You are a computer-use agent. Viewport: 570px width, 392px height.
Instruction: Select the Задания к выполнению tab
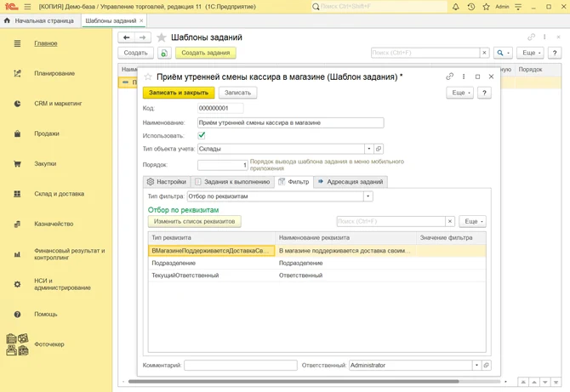pos(232,182)
